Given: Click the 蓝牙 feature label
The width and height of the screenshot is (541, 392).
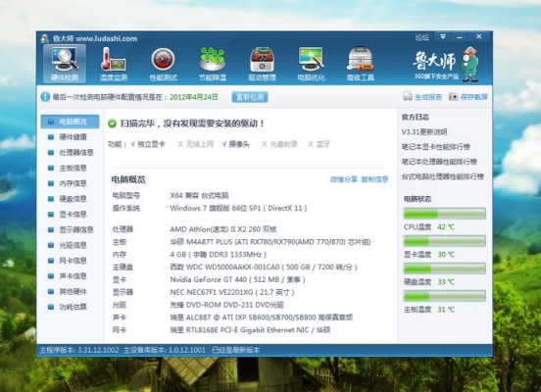Looking at the screenshot, I should [323, 144].
